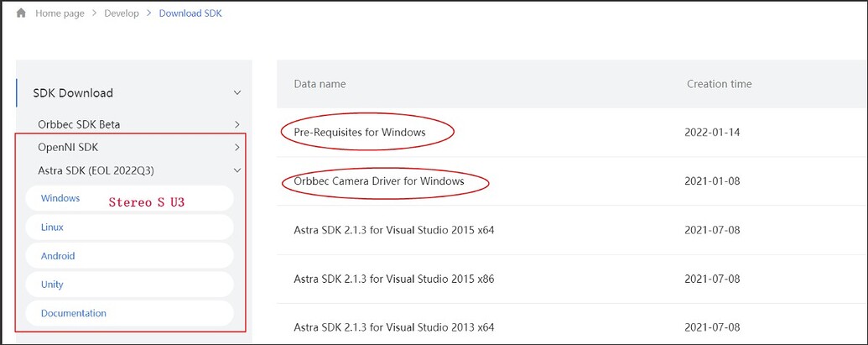The width and height of the screenshot is (868, 345).
Task: Click the home icon in breadcrumb
Action: click(x=21, y=13)
